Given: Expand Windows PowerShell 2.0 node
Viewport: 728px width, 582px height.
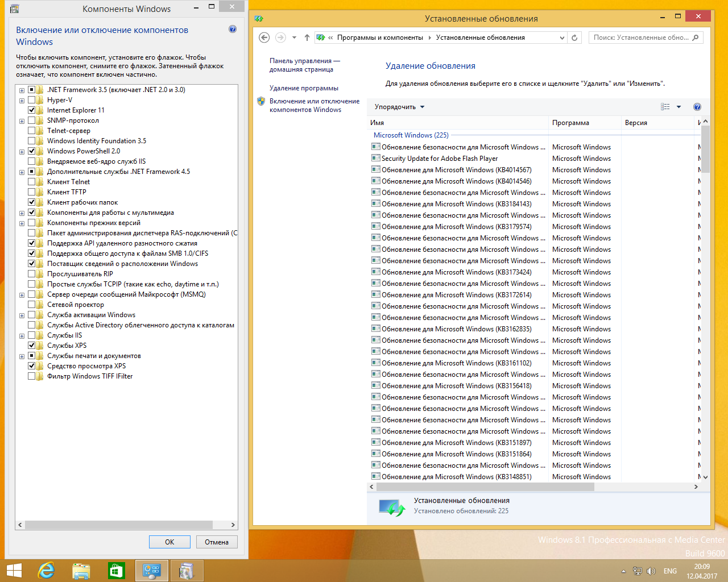Looking at the screenshot, I should click(x=22, y=151).
